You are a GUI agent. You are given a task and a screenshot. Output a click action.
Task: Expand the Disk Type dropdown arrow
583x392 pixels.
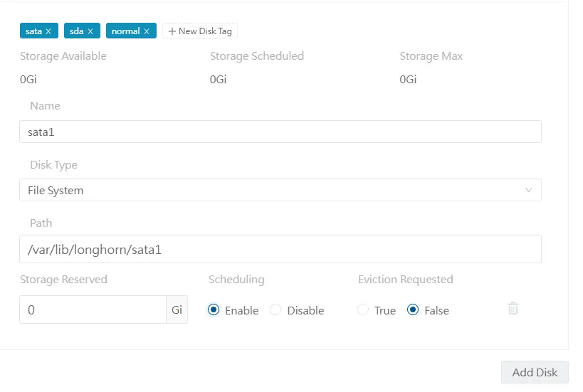528,190
